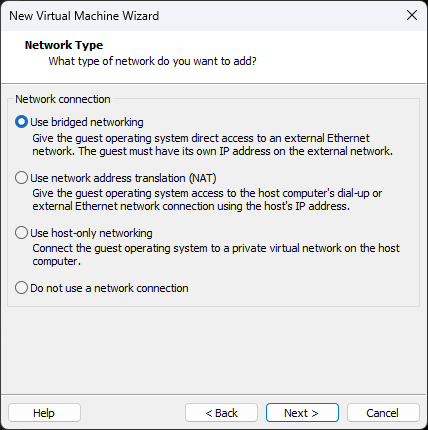Click the Network Type heading

pos(64,45)
